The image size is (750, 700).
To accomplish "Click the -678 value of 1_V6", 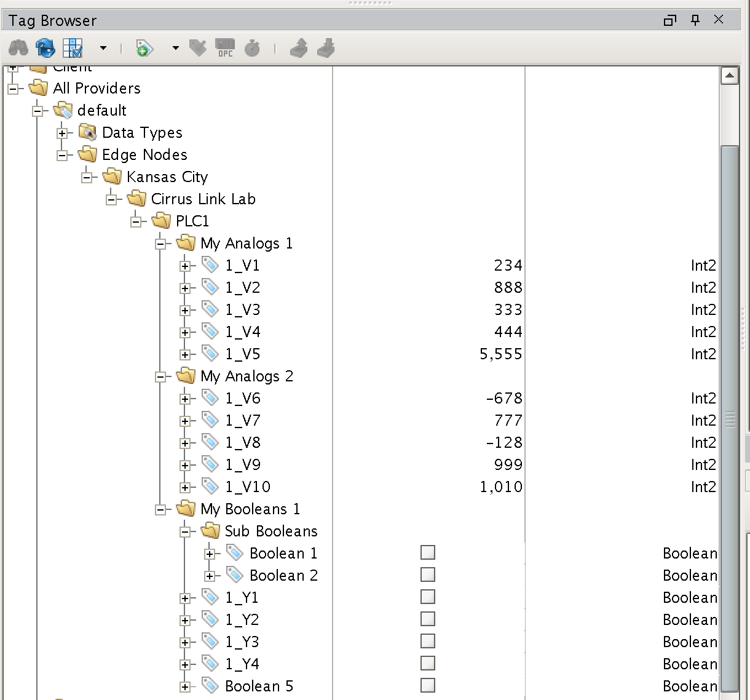I will [504, 398].
